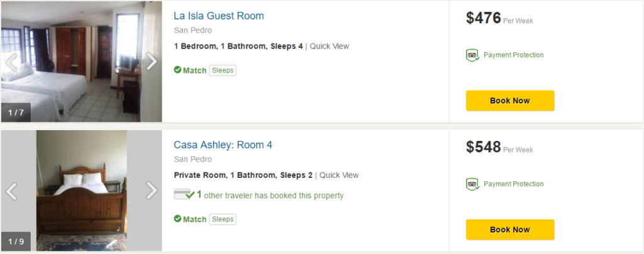Image resolution: width=644 pixels, height=254 pixels.
Task: Click green Match checkmark on Casa Ashley listing
Action: tap(178, 219)
